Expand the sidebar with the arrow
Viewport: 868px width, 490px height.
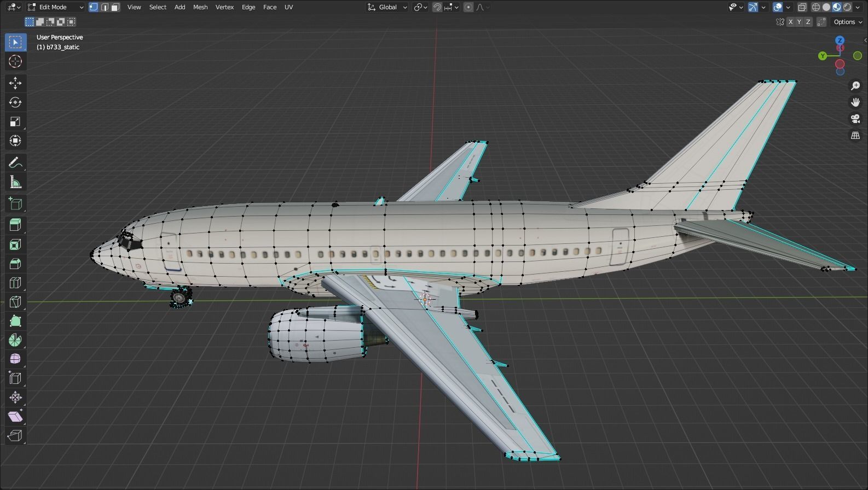(x=865, y=40)
